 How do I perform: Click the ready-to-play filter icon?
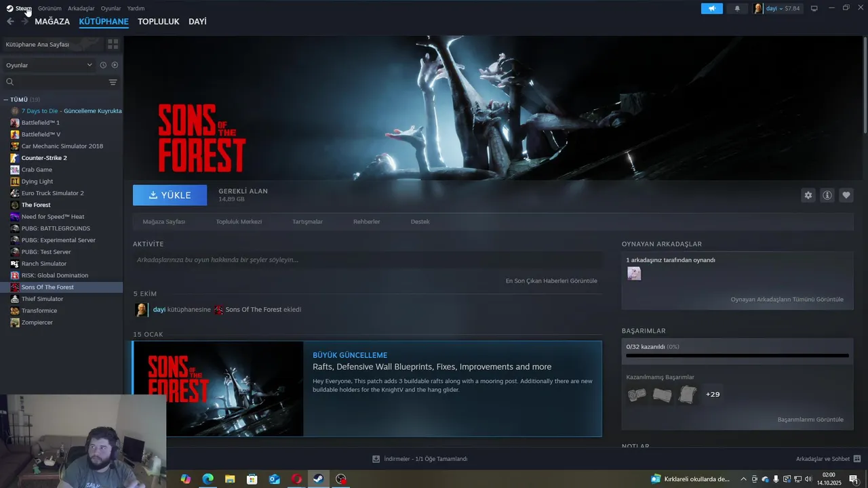(x=115, y=65)
